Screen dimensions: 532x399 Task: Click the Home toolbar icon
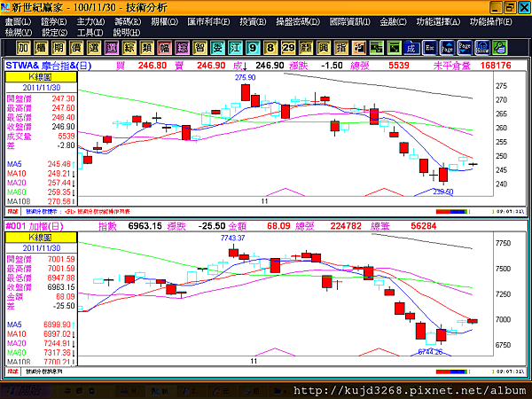482,48
